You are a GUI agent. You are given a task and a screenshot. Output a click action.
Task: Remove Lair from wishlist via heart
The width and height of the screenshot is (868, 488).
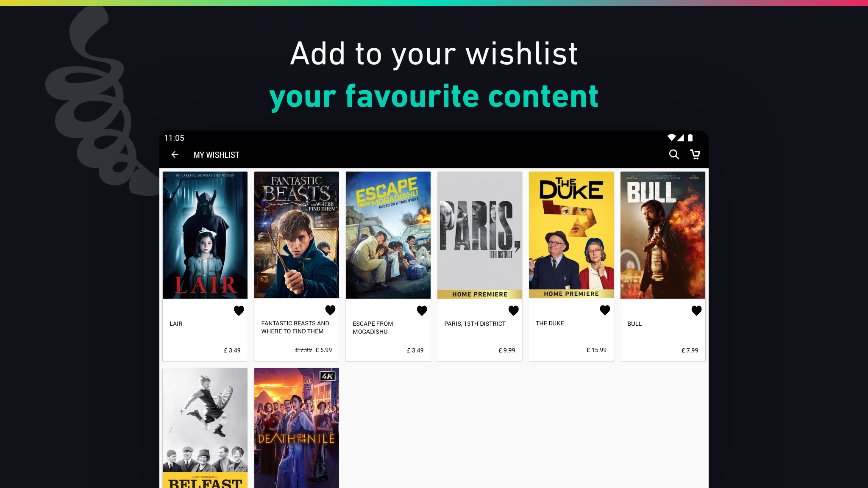pos(239,311)
